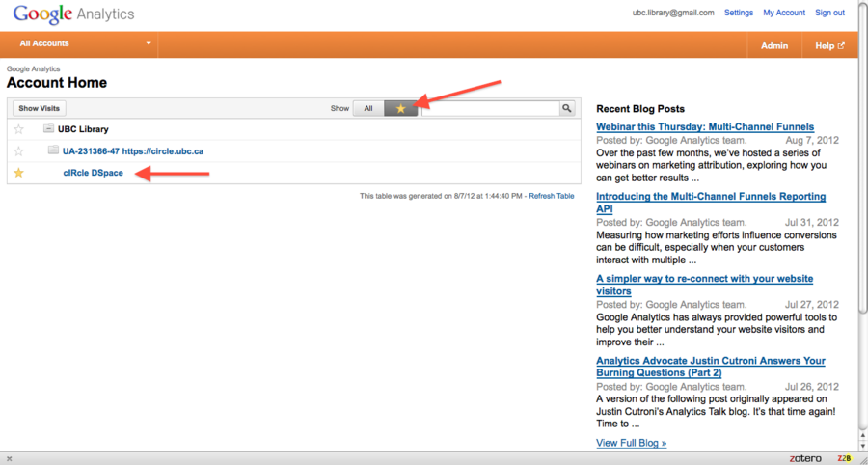Image resolution: width=868 pixels, height=465 pixels.
Task: Click into the account search field
Action: click(490, 108)
